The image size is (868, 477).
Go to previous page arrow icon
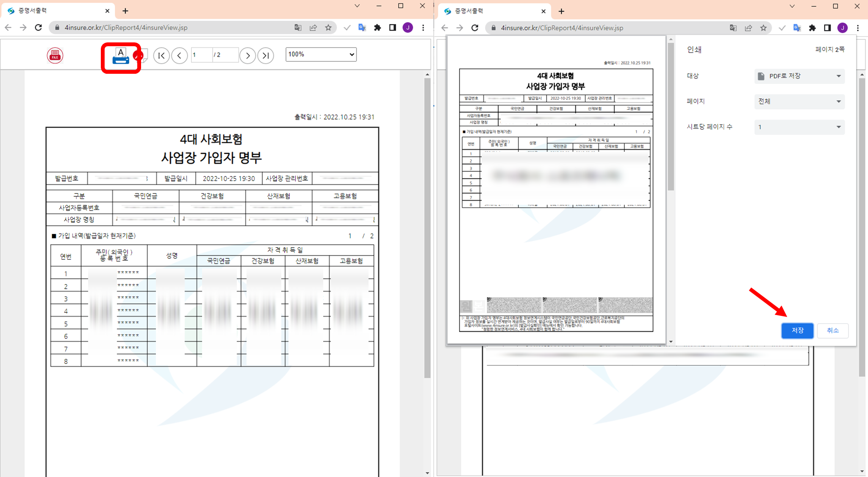(x=180, y=55)
